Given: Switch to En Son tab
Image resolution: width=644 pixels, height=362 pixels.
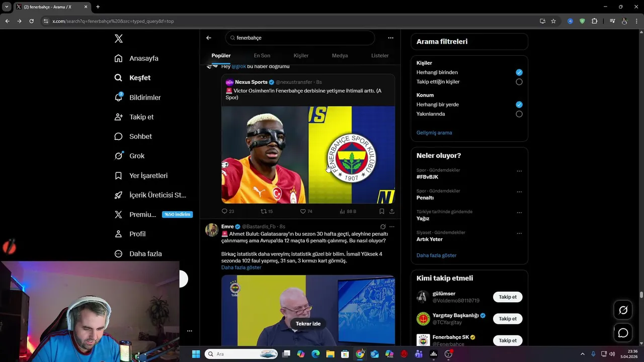Looking at the screenshot, I should point(262,56).
